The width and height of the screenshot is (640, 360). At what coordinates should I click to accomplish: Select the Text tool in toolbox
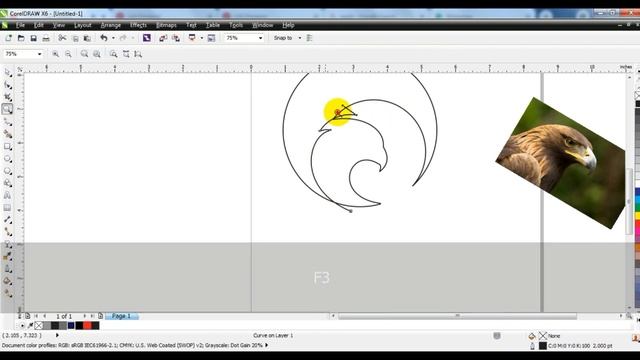coord(7,196)
